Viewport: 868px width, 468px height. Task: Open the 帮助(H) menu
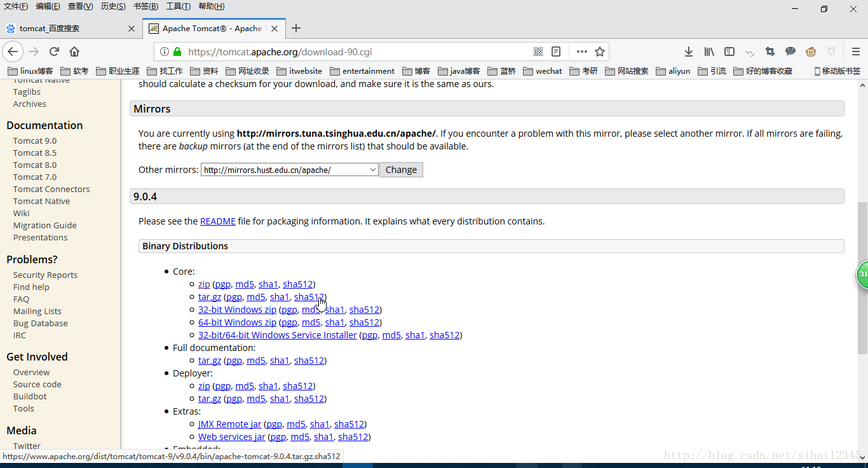point(211,6)
